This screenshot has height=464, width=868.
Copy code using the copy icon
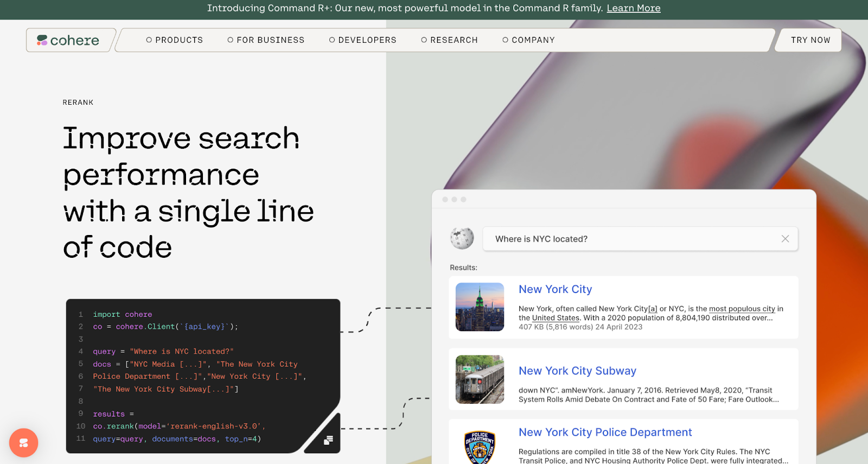pyautogui.click(x=328, y=440)
